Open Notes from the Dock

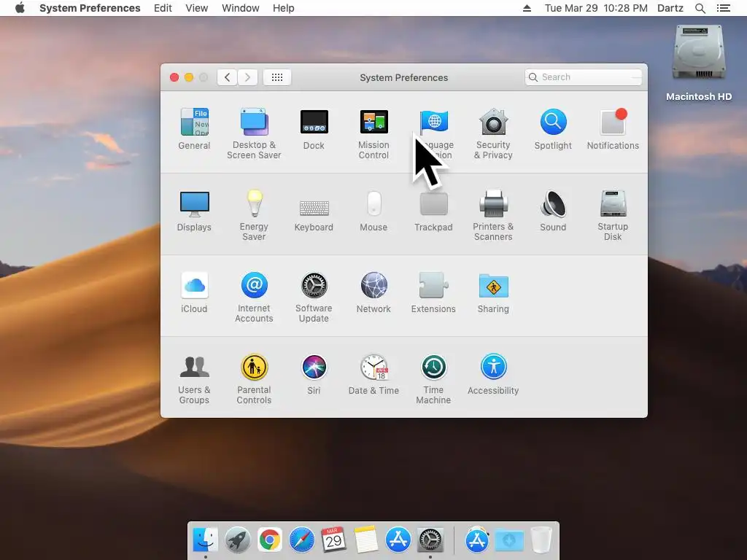click(366, 540)
